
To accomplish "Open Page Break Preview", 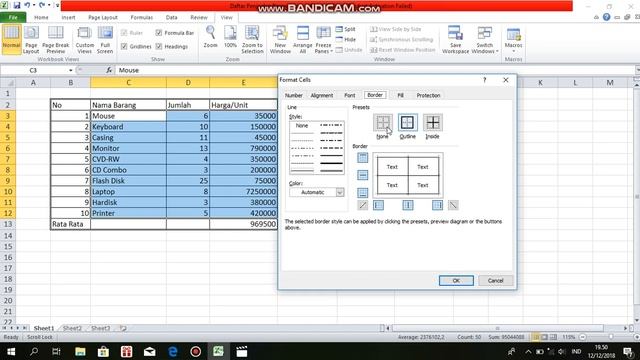I will [x=56, y=39].
